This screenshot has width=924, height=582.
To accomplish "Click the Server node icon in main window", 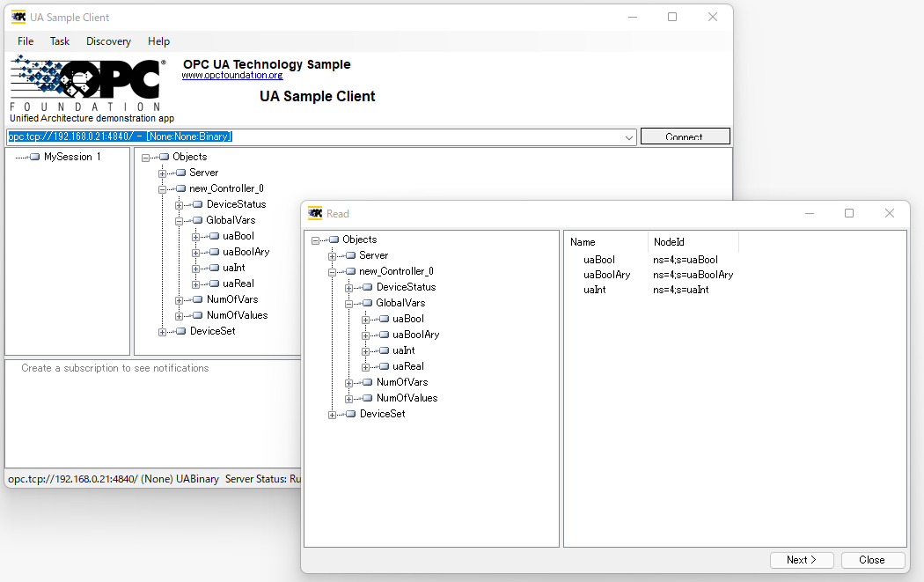I will point(180,173).
